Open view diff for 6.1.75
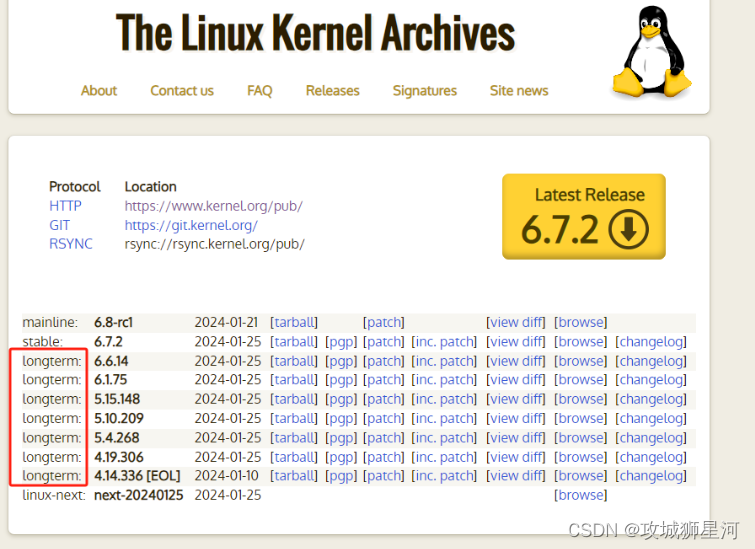The height and width of the screenshot is (549, 755). coord(516,380)
